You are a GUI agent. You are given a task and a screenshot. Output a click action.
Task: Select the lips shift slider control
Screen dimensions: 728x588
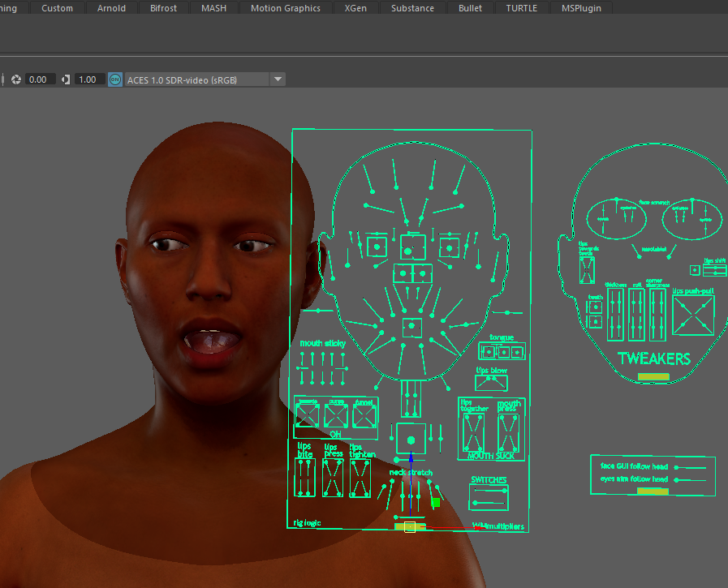[x=714, y=269]
